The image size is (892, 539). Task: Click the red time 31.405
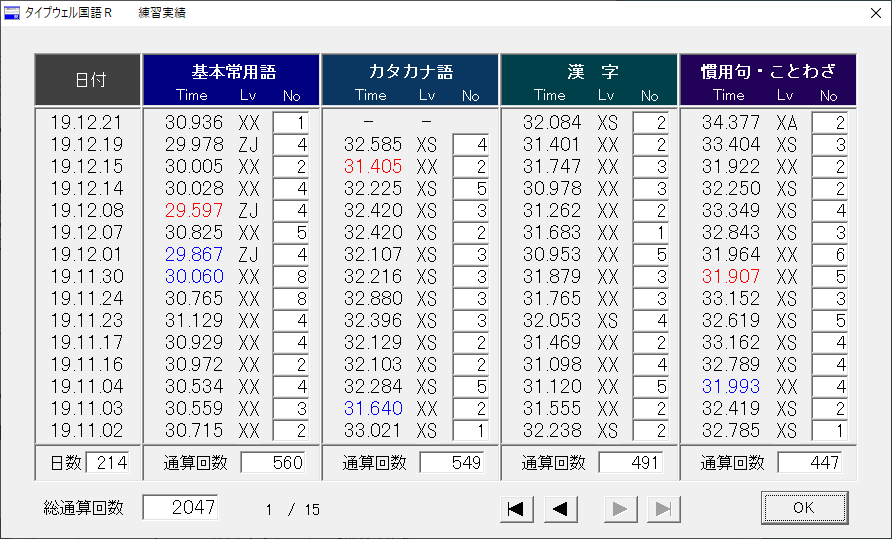click(x=373, y=166)
